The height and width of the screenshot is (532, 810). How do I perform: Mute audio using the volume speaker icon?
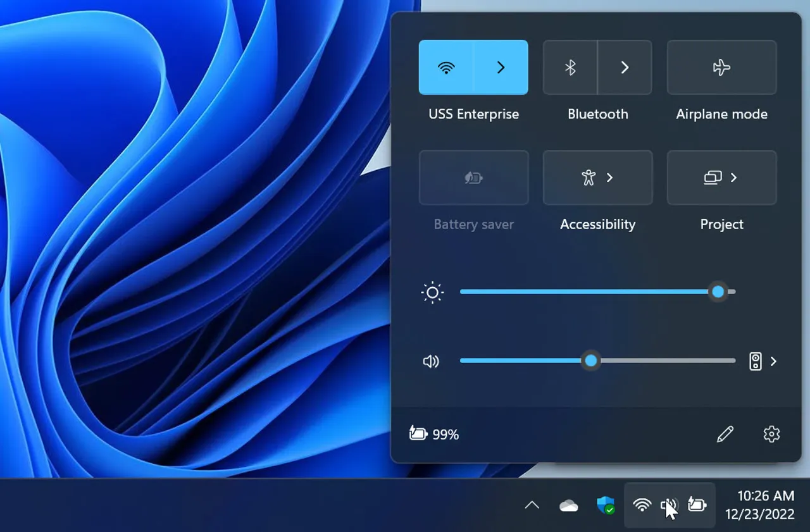pyautogui.click(x=431, y=361)
